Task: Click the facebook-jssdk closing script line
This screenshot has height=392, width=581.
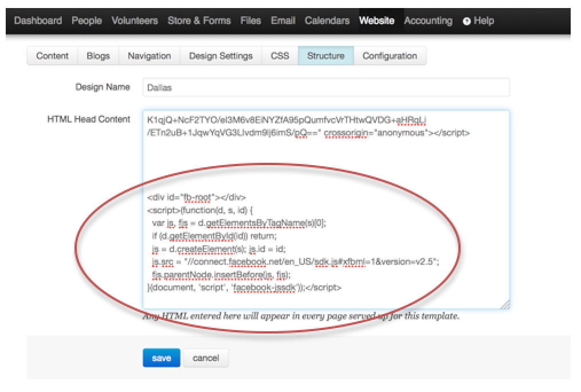Action: point(244,288)
